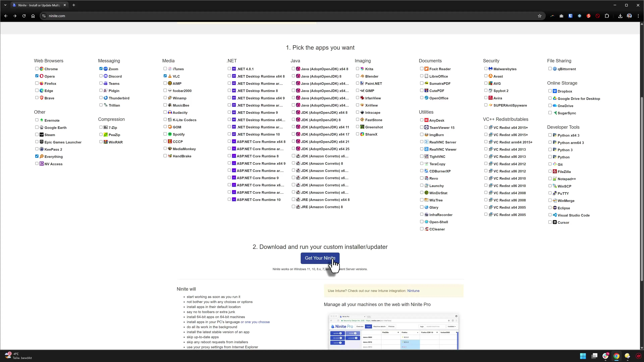Open the Windows Start menu
The height and width of the screenshot is (362, 644).
[583, 356]
